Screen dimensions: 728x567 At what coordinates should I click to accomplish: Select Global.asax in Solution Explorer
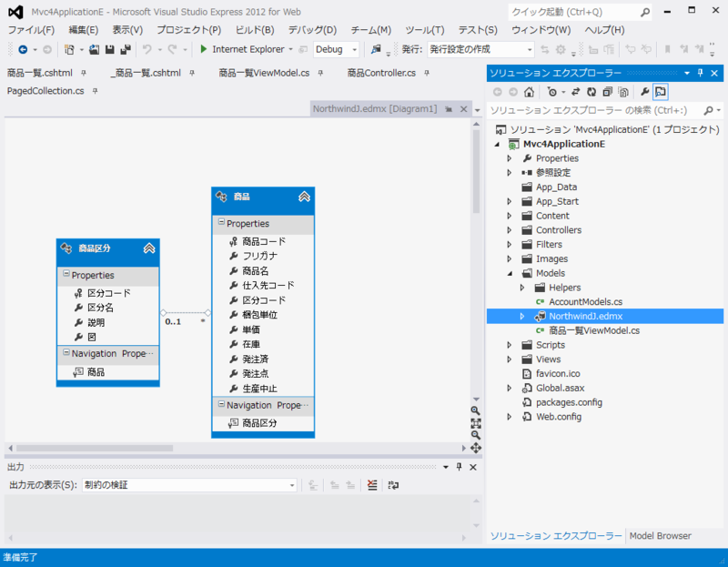coord(560,389)
